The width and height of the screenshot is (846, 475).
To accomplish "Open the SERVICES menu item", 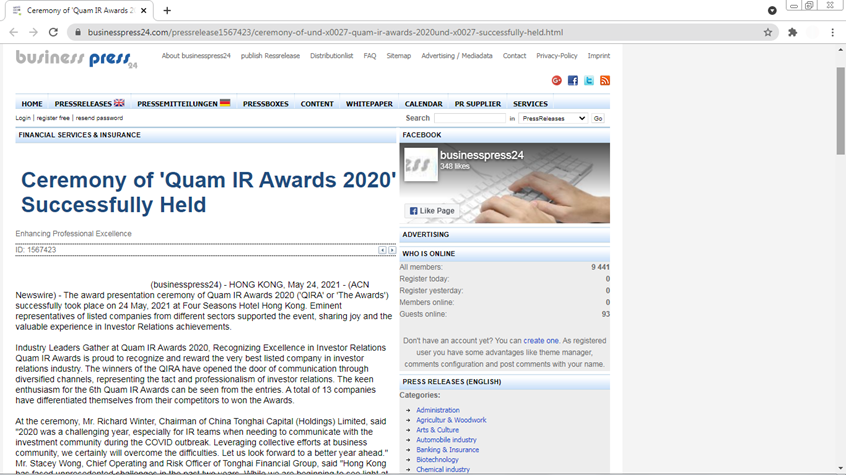I will pyautogui.click(x=530, y=104).
